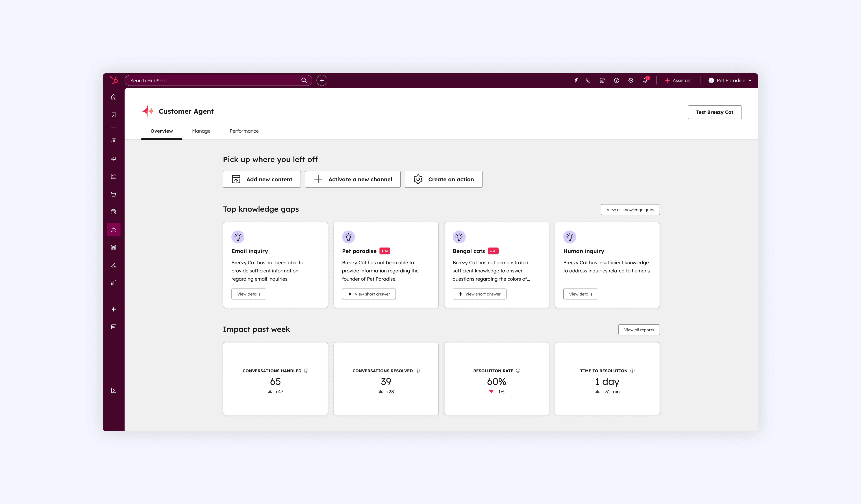Viewport: 861px width, 504px height.
Task: Click the Test Breezy Cat button
Action: (x=714, y=112)
